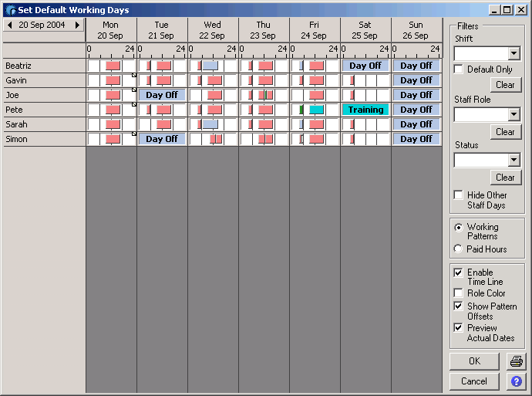Click Pete's Sunday Day Off cell
Image resolution: width=532 pixels, height=396 pixels.
[x=416, y=110]
